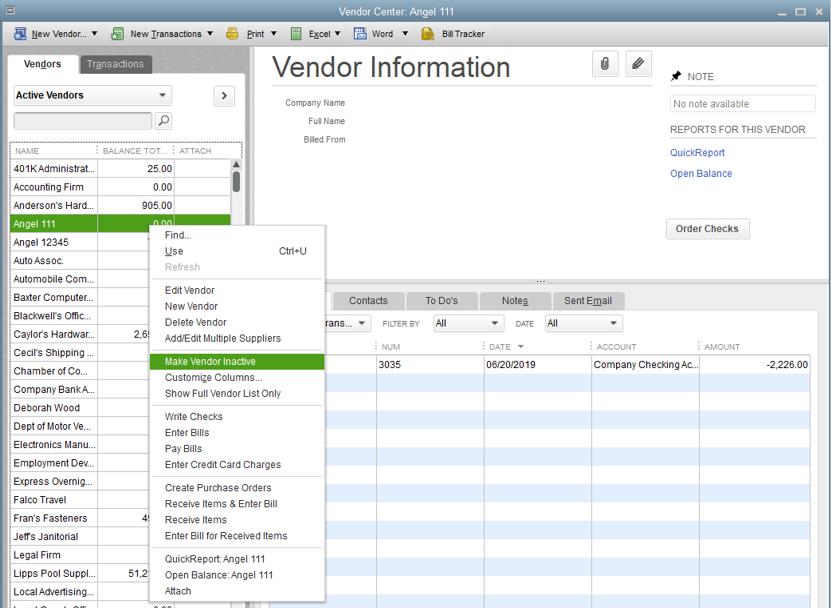Click the Print toolbar icon
831x608 pixels.
point(233,34)
